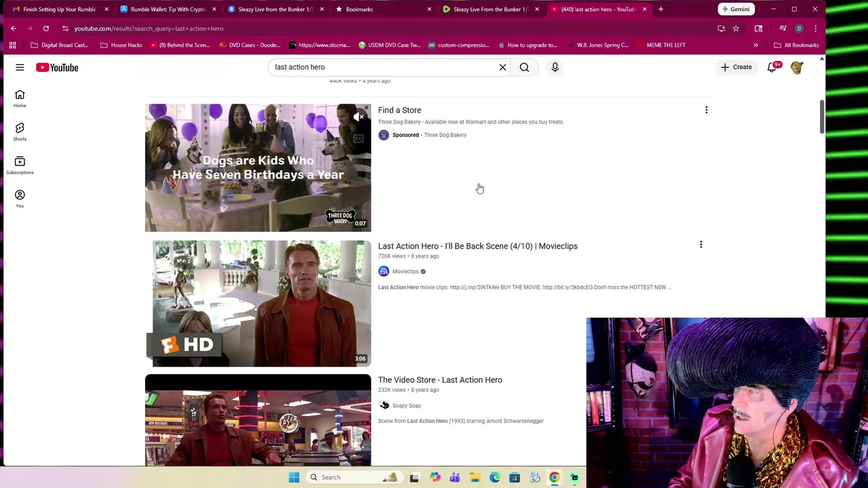868x488 pixels.
Task: Open the Behind the Scen... bookmark
Action: (x=179, y=45)
